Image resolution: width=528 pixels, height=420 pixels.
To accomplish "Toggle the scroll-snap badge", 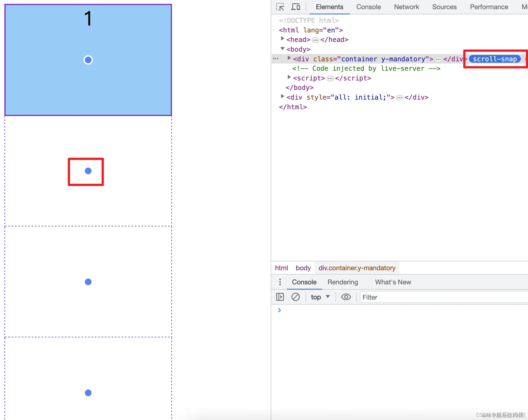I will [495, 59].
